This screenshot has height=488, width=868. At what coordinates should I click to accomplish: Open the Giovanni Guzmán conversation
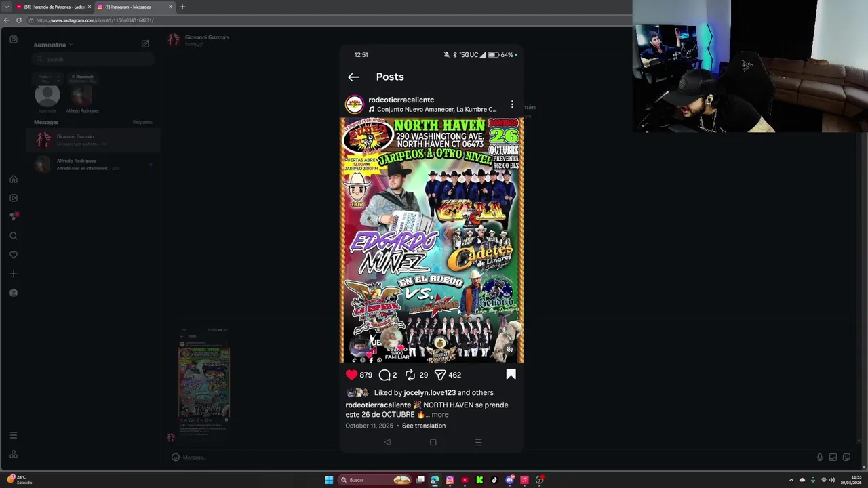(x=94, y=140)
